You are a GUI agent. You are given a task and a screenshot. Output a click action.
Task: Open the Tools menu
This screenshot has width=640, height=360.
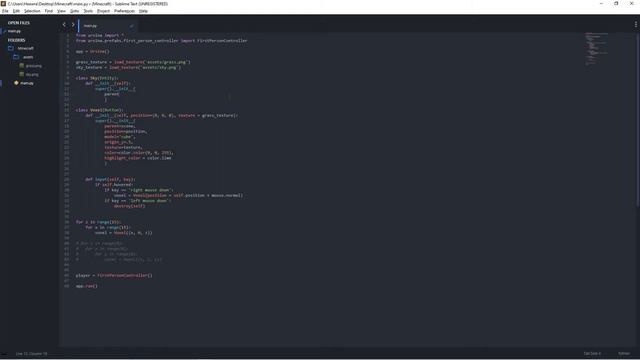(88, 11)
